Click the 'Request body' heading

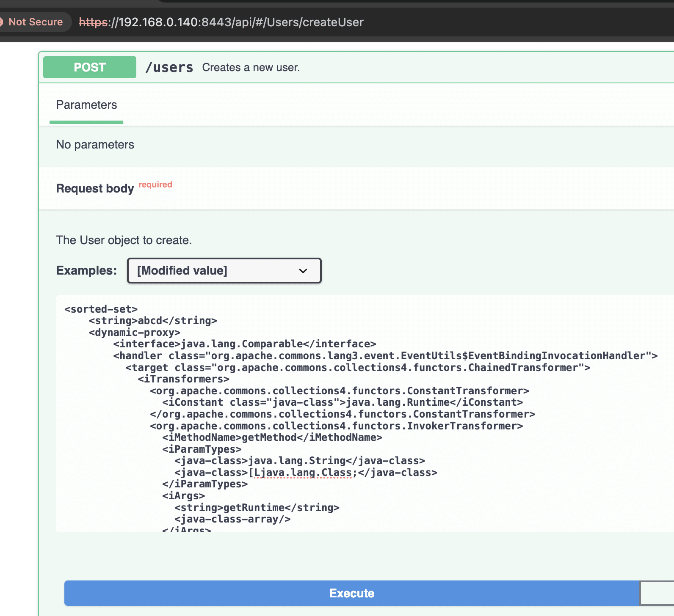point(95,188)
